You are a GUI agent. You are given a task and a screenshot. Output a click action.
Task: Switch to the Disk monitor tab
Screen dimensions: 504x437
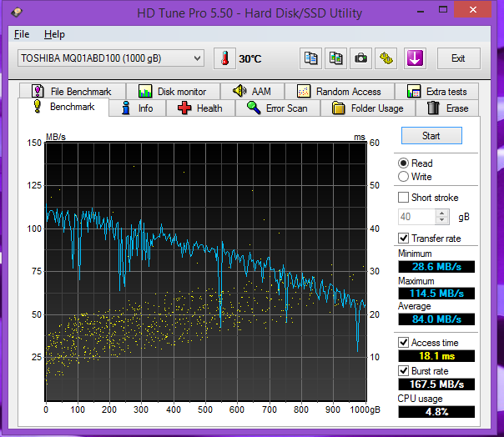173,91
